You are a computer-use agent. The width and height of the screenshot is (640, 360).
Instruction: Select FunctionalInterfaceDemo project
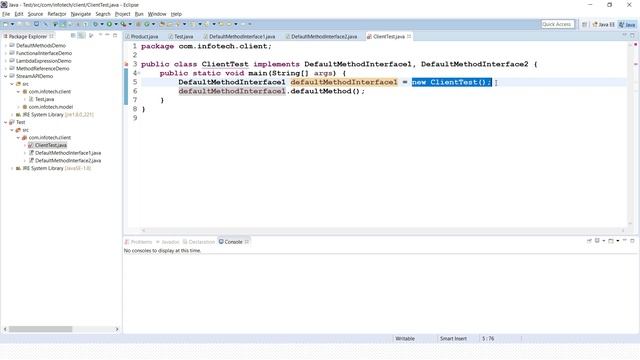[x=44, y=53]
